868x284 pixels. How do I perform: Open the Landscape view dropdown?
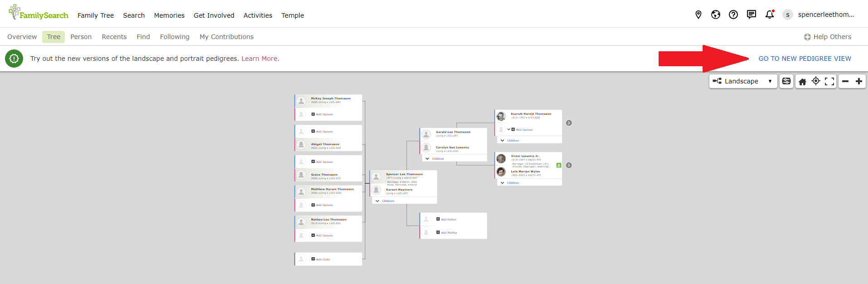[x=743, y=81]
